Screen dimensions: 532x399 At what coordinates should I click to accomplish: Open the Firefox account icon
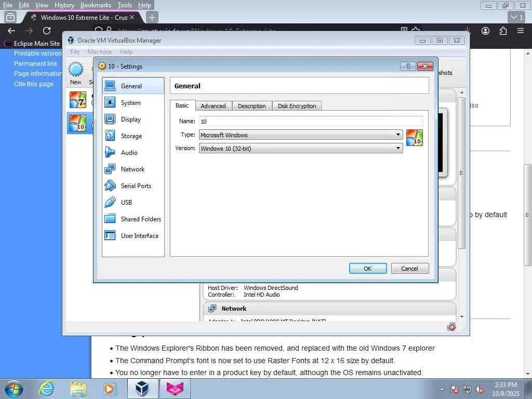click(486, 31)
